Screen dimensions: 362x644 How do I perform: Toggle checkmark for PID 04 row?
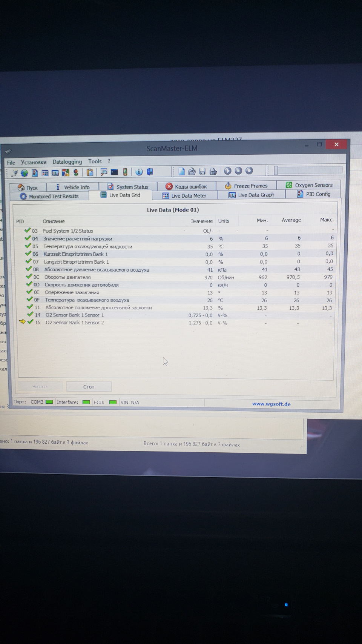coord(28,238)
